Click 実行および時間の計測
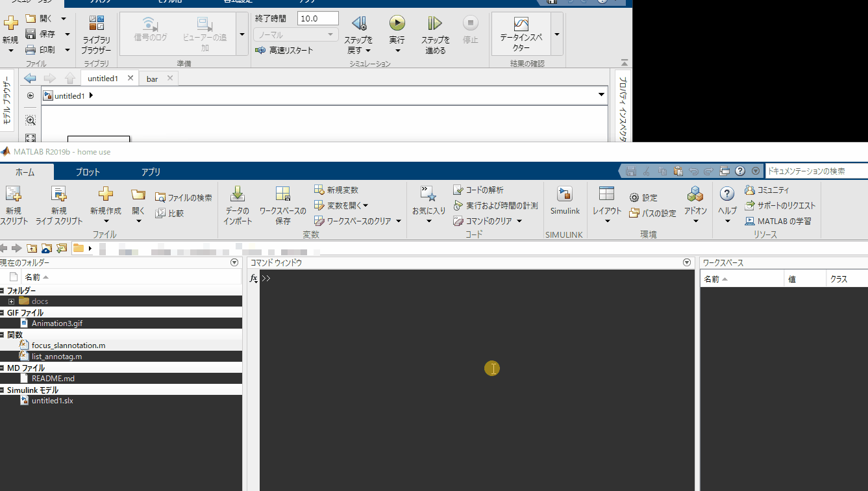Image resolution: width=868 pixels, height=491 pixels. coord(495,205)
